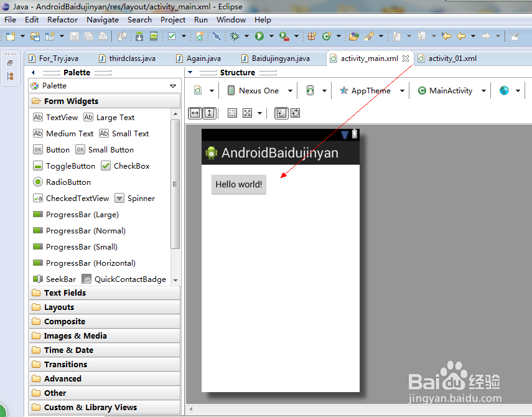Click the Save toolbar icon

click(74, 36)
